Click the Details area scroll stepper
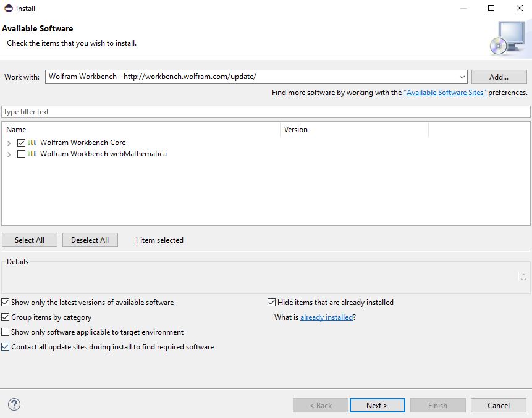Viewport: 532px width, 418px height. click(523, 277)
